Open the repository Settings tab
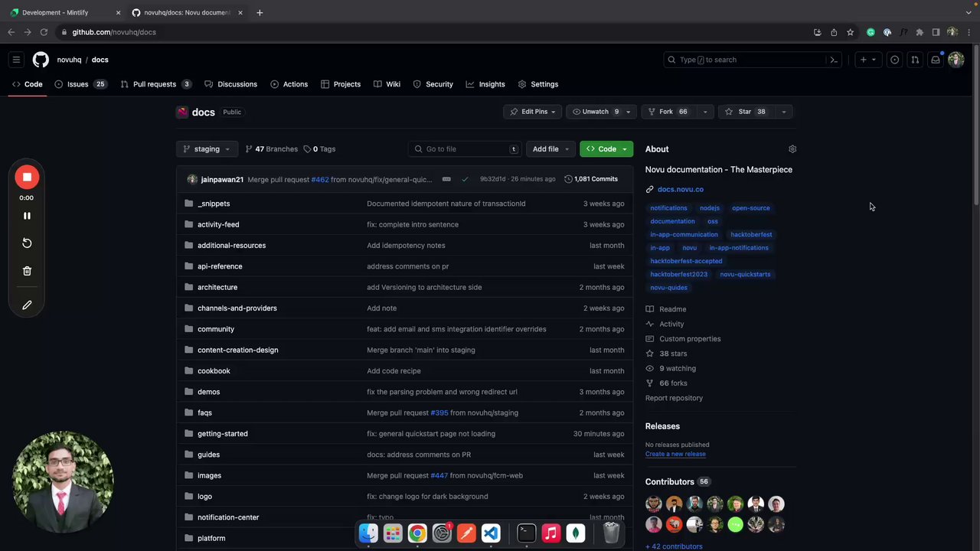The width and height of the screenshot is (980, 551). [538, 84]
